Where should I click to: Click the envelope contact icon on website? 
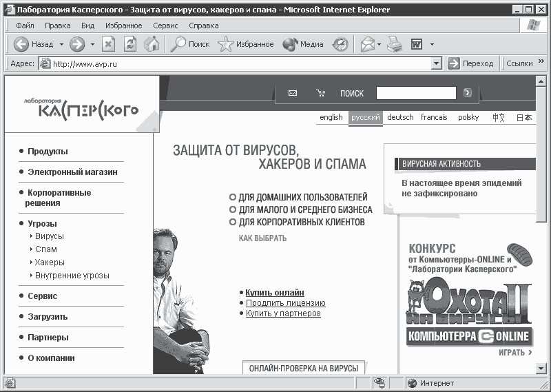point(292,93)
